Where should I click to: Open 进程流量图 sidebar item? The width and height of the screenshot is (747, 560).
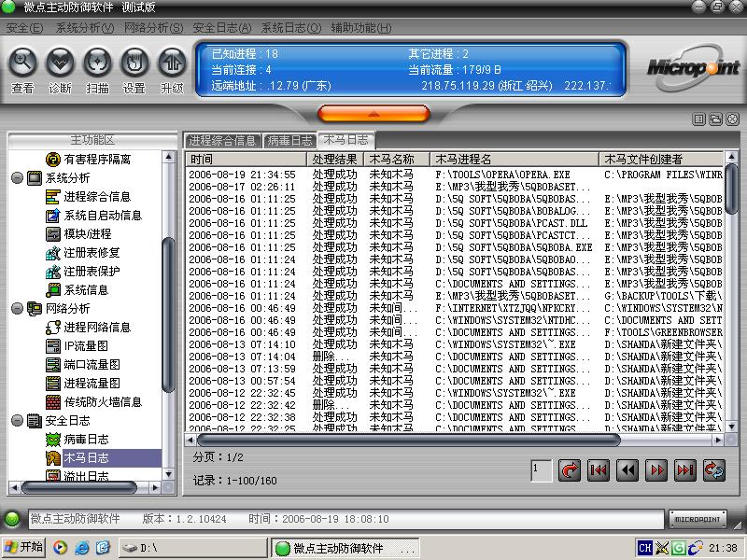tap(83, 383)
